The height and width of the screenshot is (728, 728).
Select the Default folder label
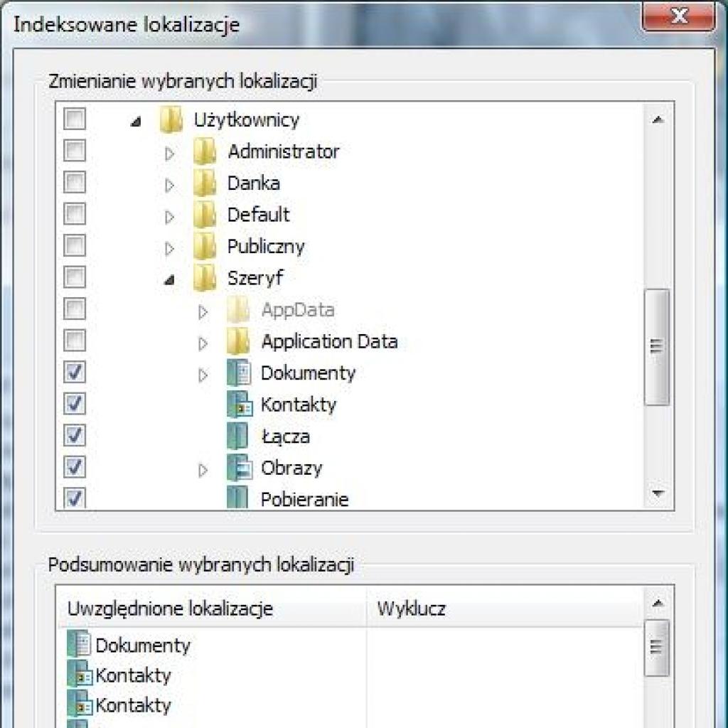(259, 215)
